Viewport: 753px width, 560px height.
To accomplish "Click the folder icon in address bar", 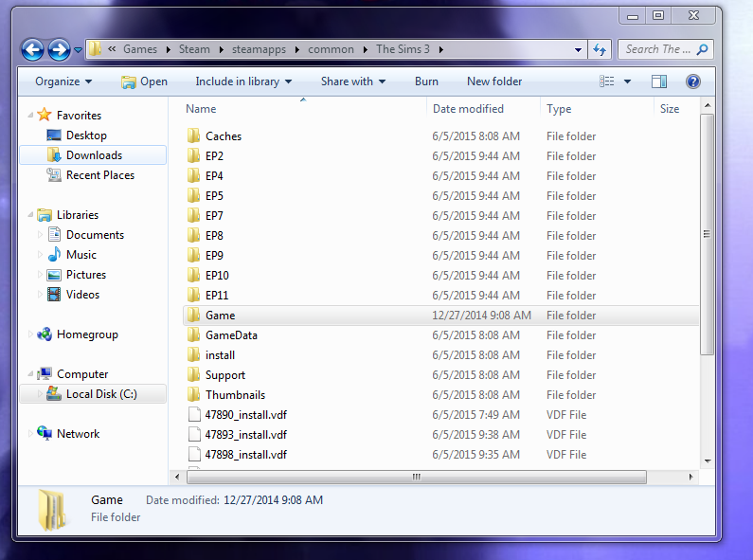I will click(x=95, y=48).
